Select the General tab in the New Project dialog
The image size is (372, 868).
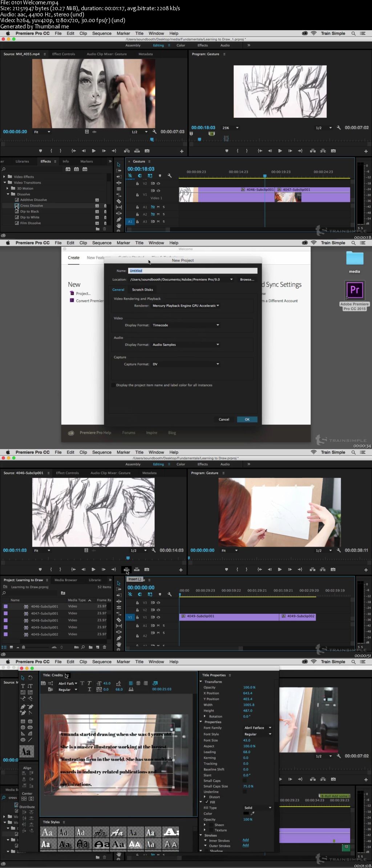point(118,289)
